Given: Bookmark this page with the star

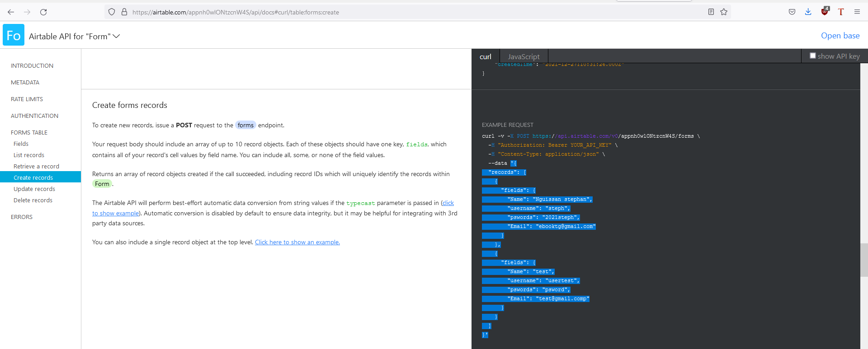Looking at the screenshot, I should (x=724, y=12).
